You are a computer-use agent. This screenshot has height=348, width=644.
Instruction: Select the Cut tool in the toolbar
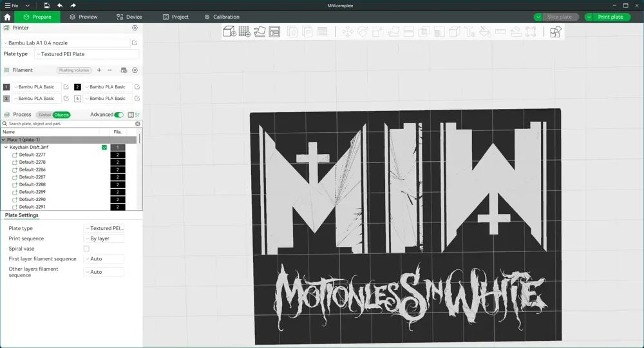[409, 32]
